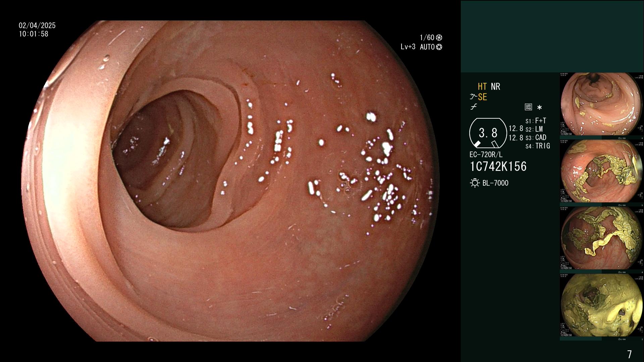Click the date 02/04/2025
Viewport: 644px width, 362px height.
[x=37, y=25]
